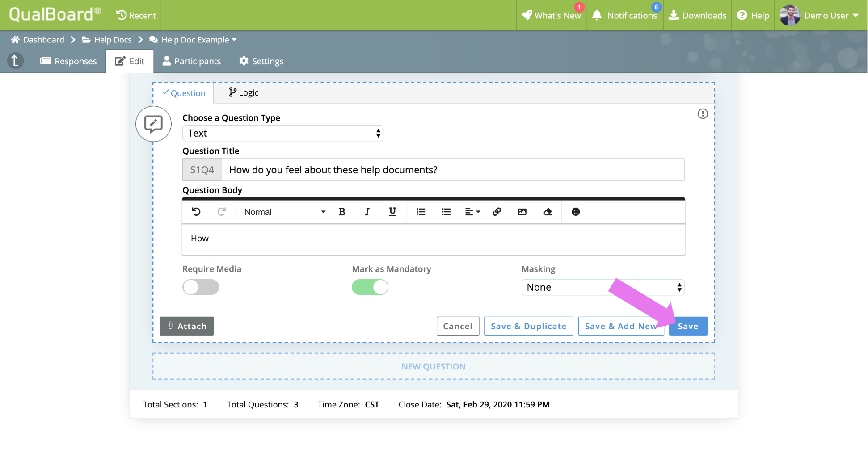
Task: Click the up-level back arrow icon
Action: tap(15, 61)
